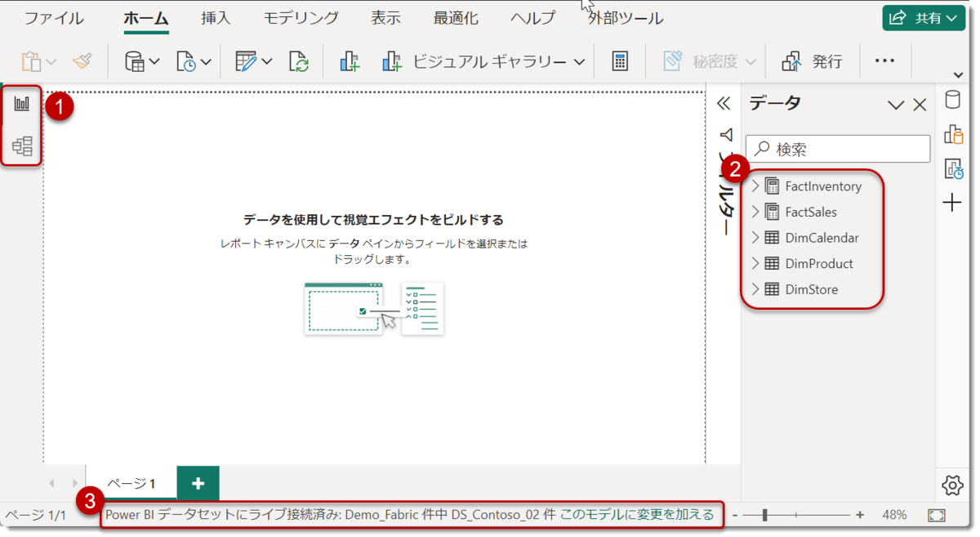Select the 表示 ribbon tab
The height and width of the screenshot is (537, 980).
point(385,18)
